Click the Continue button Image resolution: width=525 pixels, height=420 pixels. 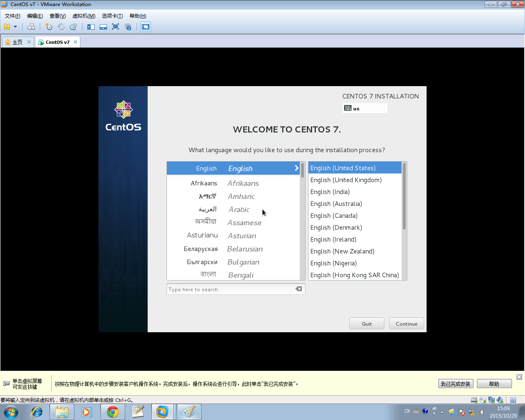pos(406,324)
